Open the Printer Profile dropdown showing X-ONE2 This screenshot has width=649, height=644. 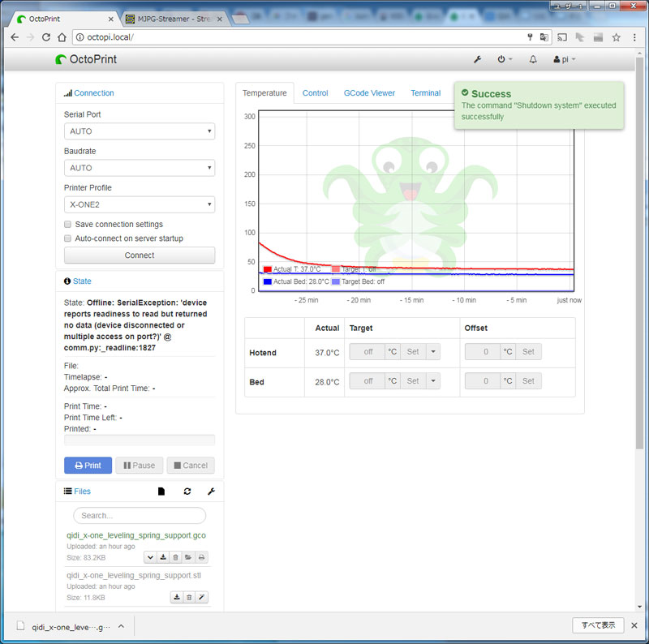(x=140, y=204)
